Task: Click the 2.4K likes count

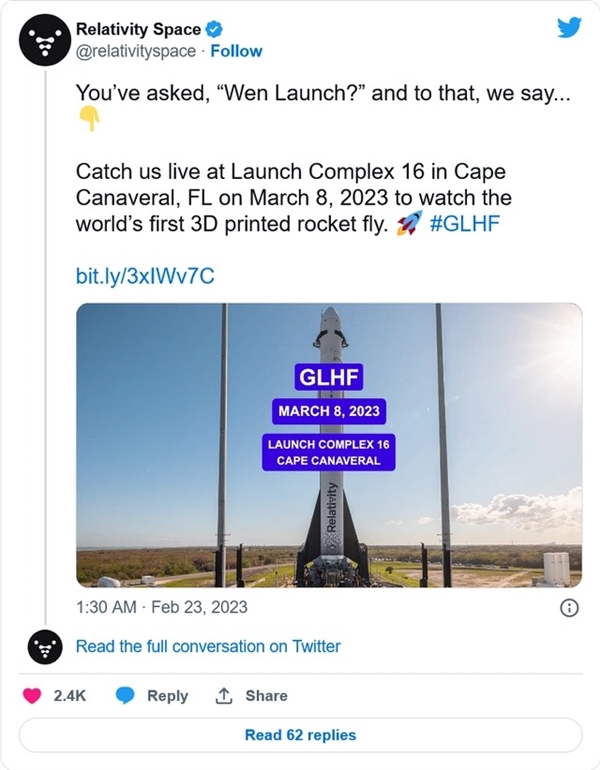Action: coord(67,696)
